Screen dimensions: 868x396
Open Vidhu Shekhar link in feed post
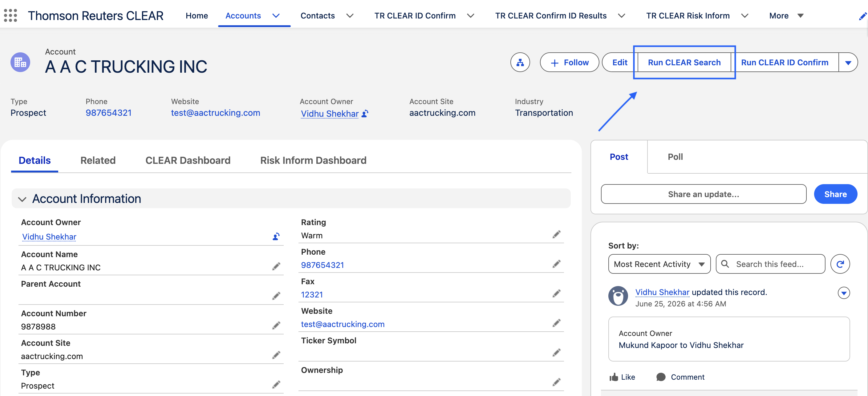click(662, 292)
